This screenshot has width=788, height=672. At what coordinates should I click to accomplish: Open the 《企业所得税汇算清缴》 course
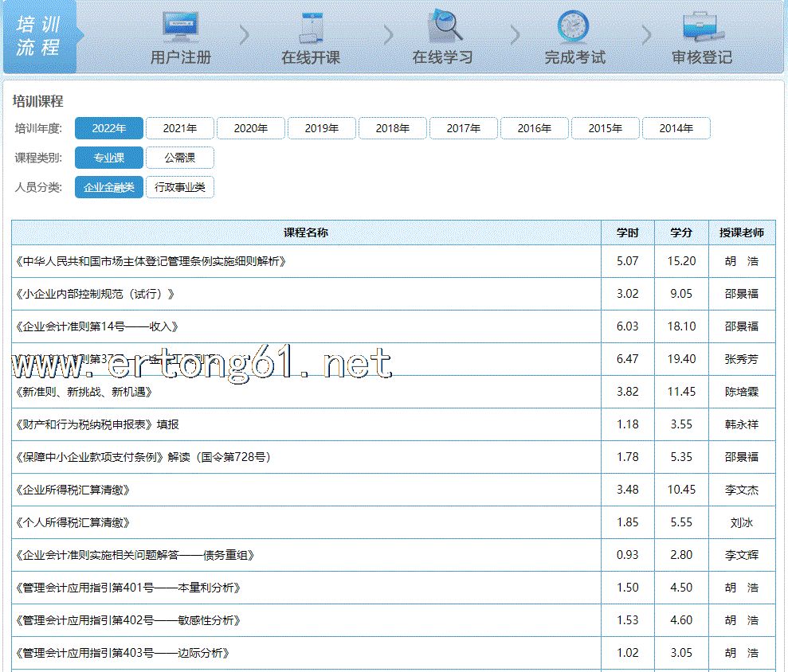coord(73,490)
